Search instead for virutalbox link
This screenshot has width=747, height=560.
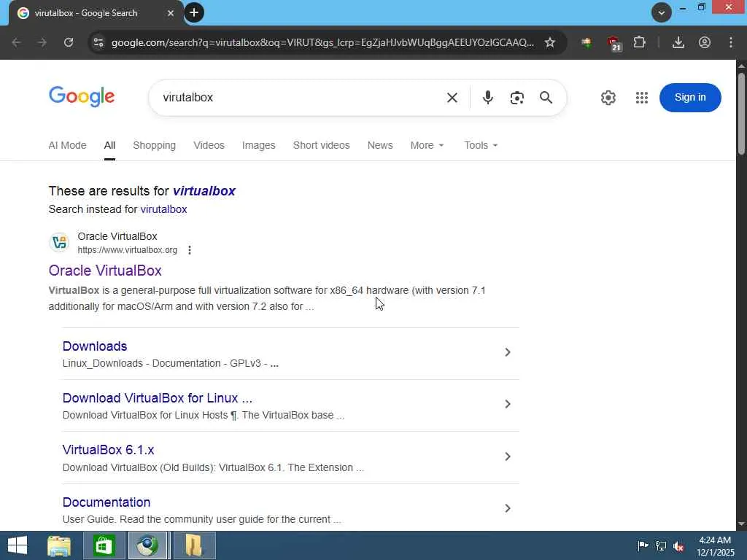163,209
